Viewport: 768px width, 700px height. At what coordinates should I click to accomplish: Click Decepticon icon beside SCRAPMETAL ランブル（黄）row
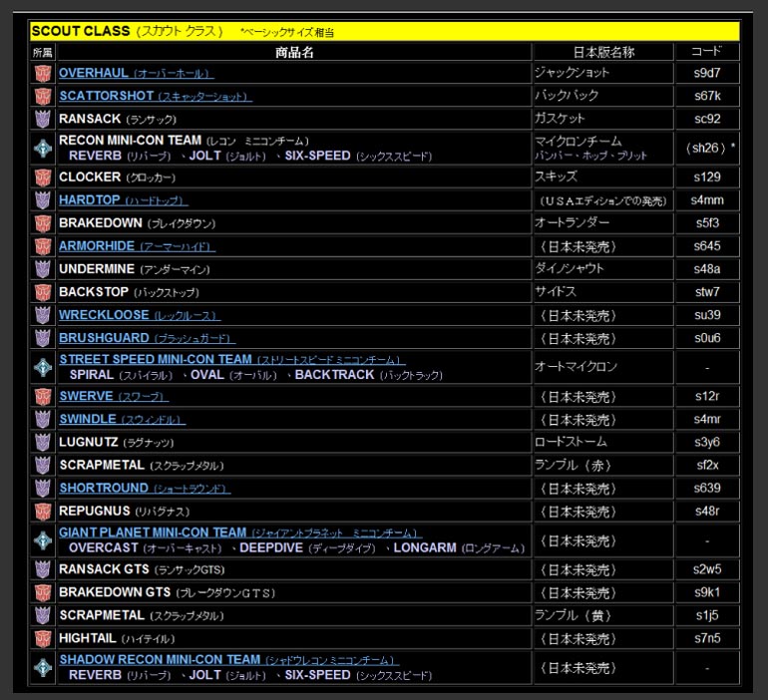point(43,615)
